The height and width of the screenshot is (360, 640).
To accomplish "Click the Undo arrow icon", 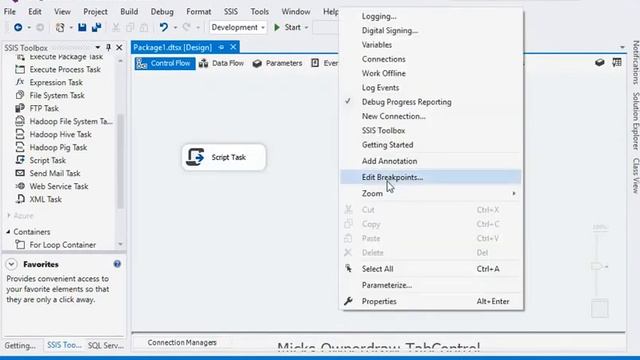I will [164, 27].
